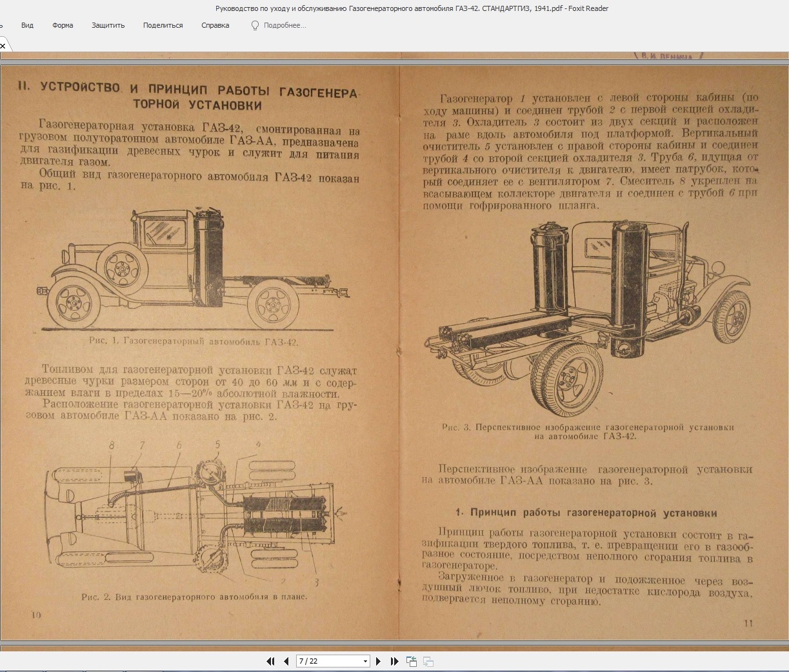Click the Рис. 2 plan-view diagram

[195, 513]
